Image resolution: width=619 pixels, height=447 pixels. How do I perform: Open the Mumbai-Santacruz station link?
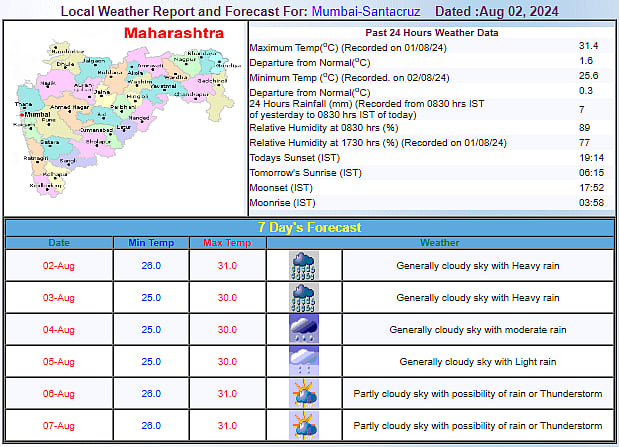pyautogui.click(x=370, y=12)
